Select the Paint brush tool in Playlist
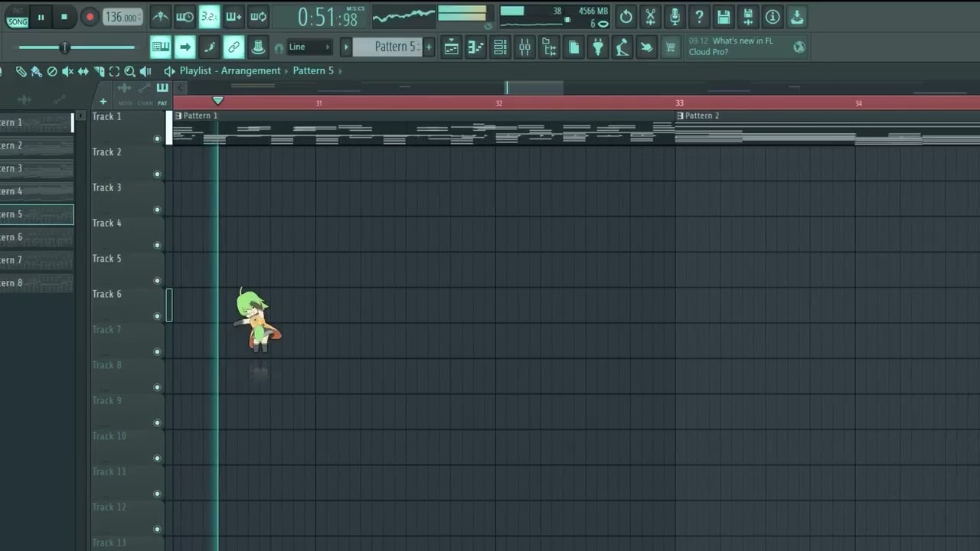Viewport: 980px width, 551px height. coord(36,71)
